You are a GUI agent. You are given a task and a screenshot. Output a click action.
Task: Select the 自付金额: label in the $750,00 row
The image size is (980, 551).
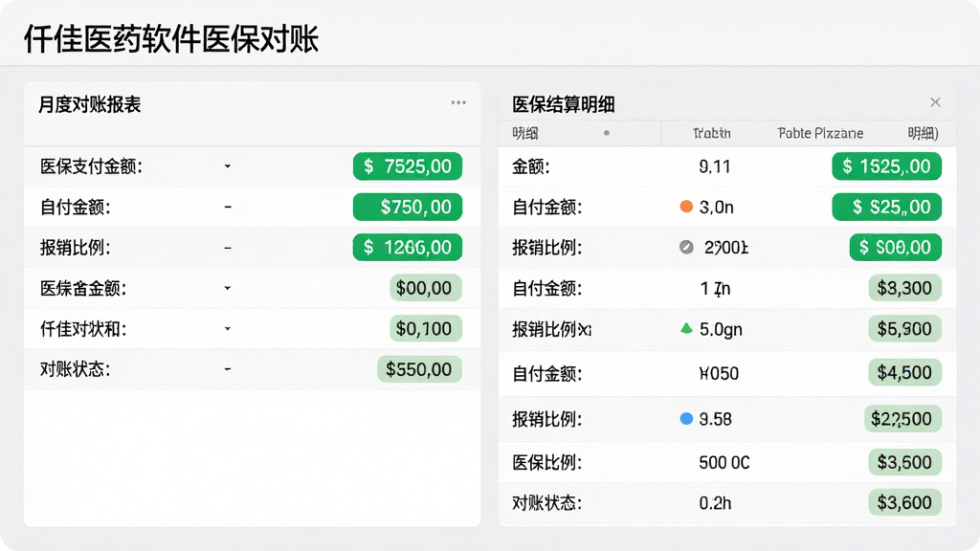(75, 207)
